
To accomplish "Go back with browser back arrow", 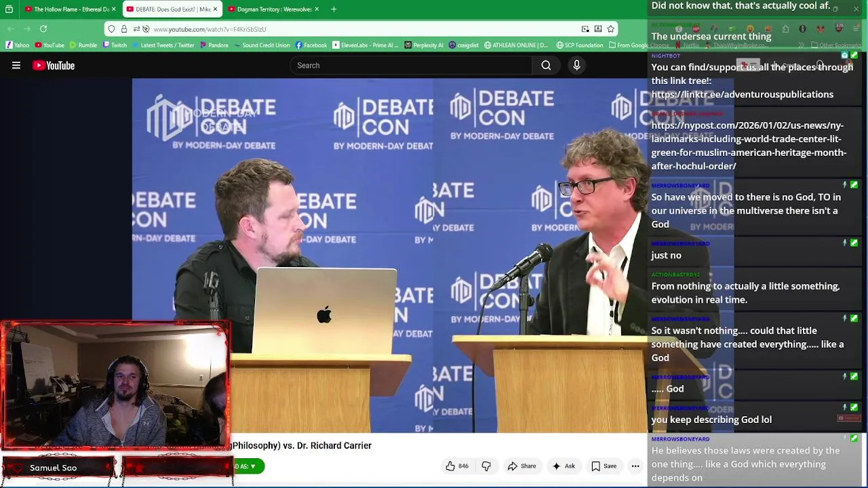I will point(11,28).
